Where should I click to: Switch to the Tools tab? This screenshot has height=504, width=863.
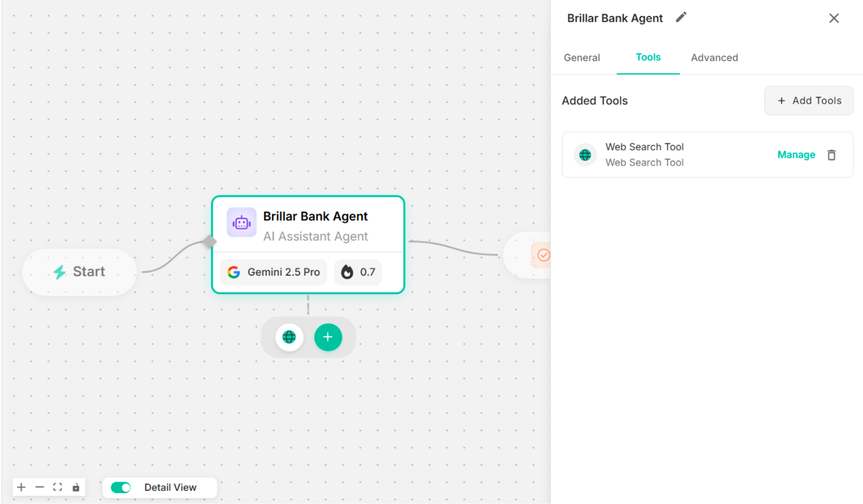pyautogui.click(x=648, y=57)
